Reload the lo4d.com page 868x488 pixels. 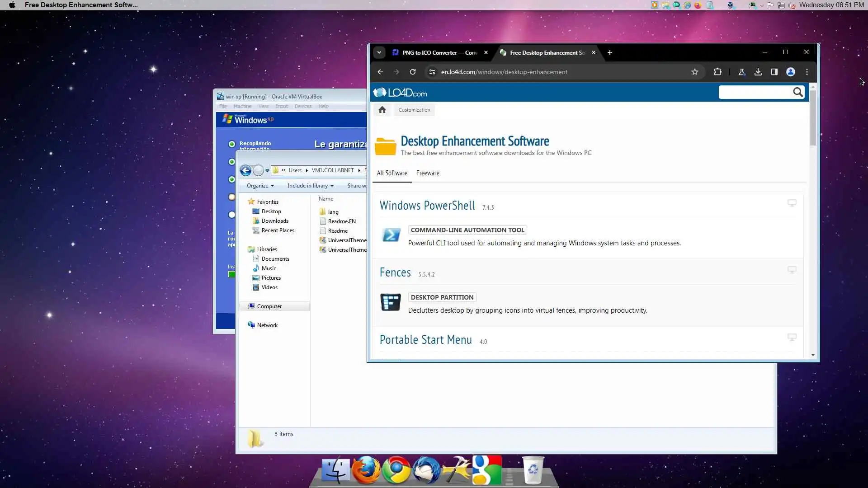pyautogui.click(x=413, y=72)
